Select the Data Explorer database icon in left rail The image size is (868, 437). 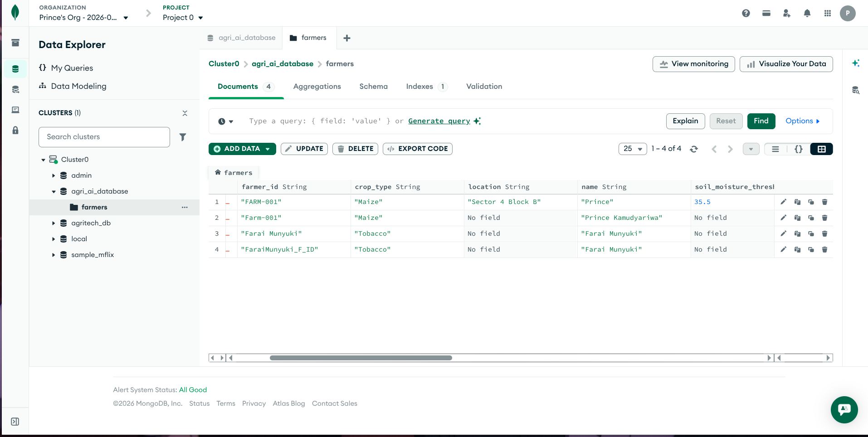point(15,69)
